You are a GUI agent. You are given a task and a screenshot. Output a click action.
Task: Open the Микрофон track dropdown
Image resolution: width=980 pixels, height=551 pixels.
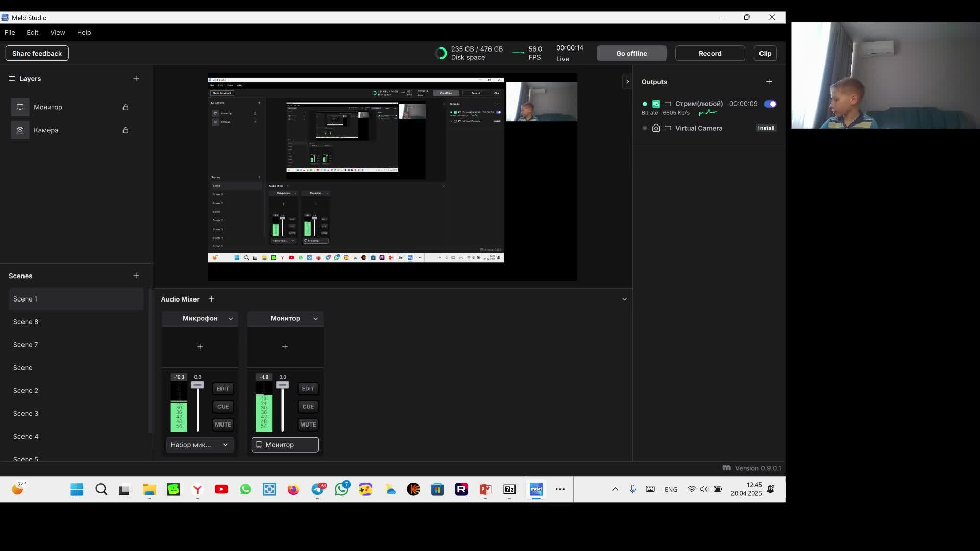231,318
